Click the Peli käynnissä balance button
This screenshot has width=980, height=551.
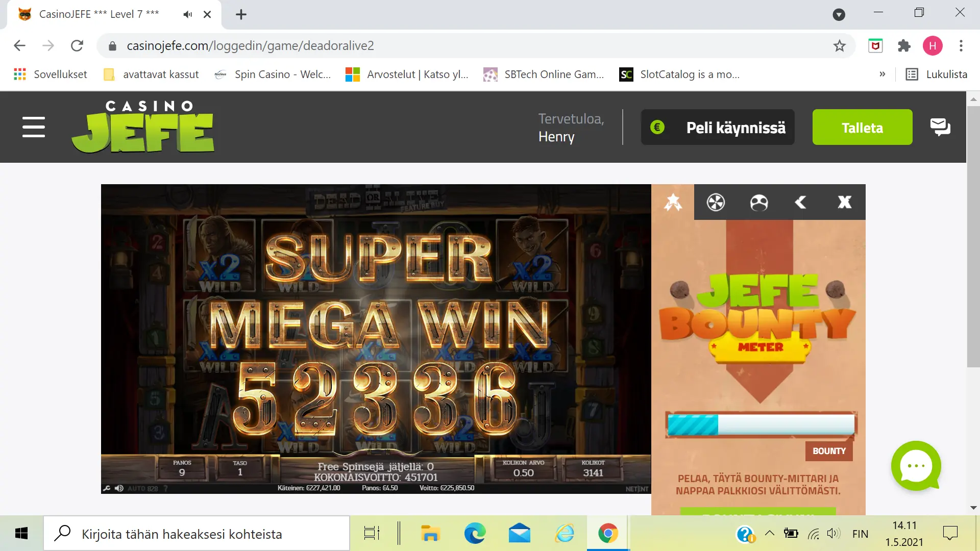tap(718, 127)
